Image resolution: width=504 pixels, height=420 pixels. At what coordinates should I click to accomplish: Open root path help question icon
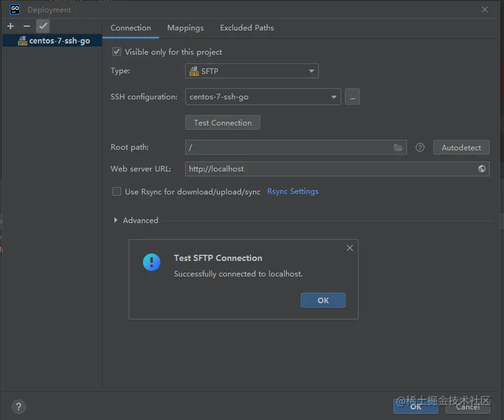(419, 147)
